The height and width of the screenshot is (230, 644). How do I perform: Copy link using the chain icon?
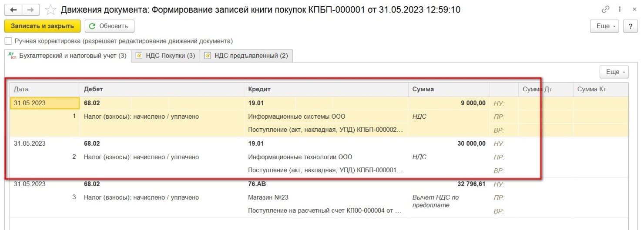(606, 9)
